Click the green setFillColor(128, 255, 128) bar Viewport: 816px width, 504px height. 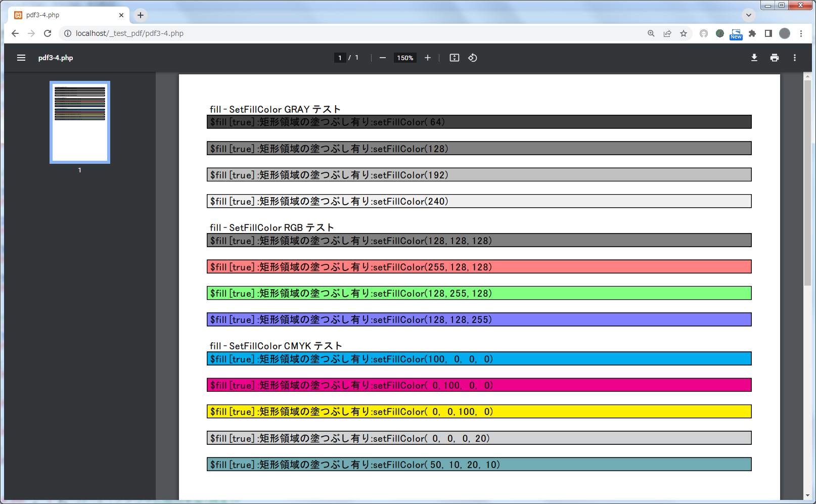click(x=479, y=293)
